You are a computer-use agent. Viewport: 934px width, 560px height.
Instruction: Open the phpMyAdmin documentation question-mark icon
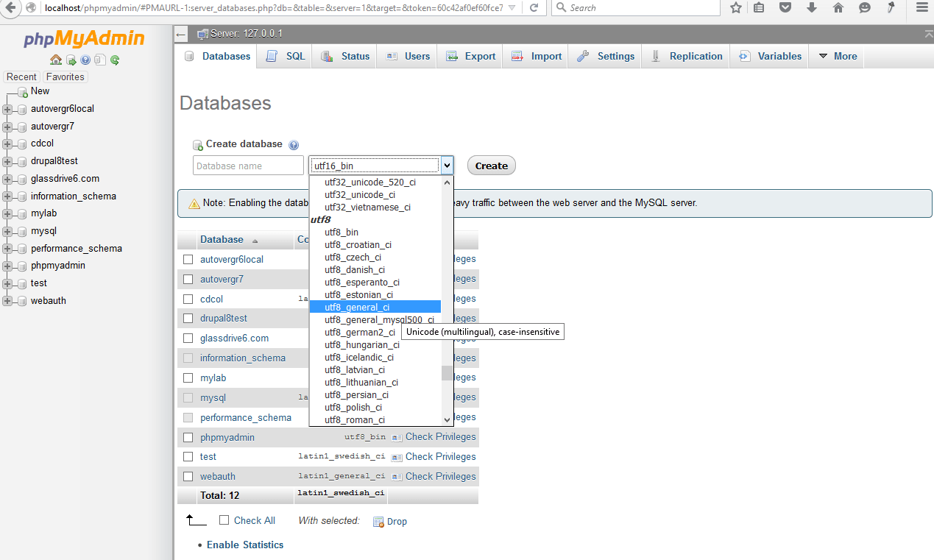86,62
